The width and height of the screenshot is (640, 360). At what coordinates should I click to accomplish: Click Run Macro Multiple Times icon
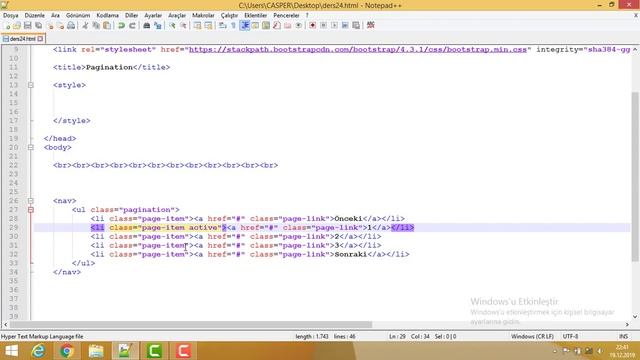(x=345, y=25)
